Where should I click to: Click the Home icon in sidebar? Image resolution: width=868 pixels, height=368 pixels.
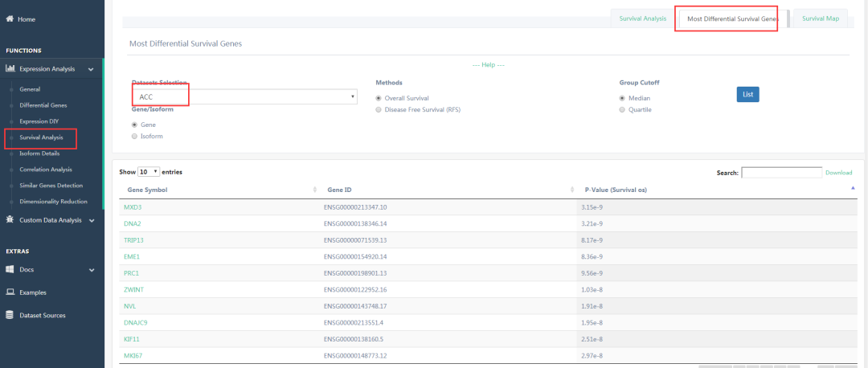(10, 18)
